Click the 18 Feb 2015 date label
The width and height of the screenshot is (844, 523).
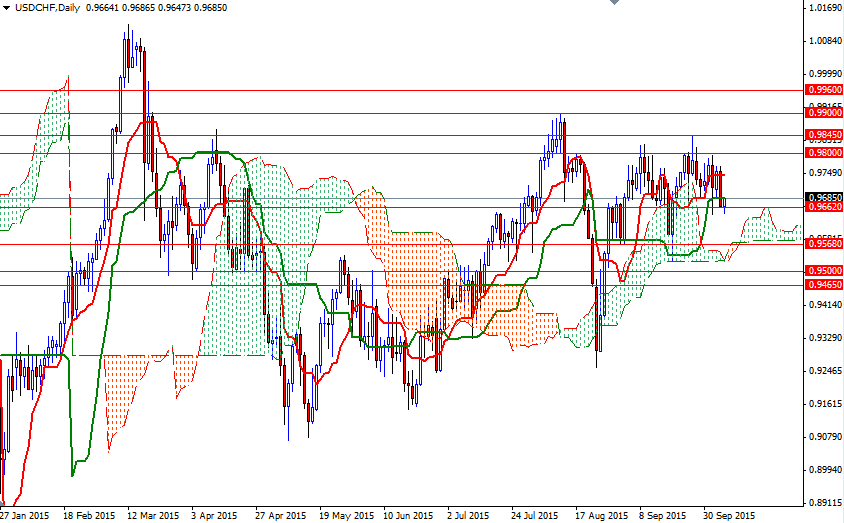88,516
